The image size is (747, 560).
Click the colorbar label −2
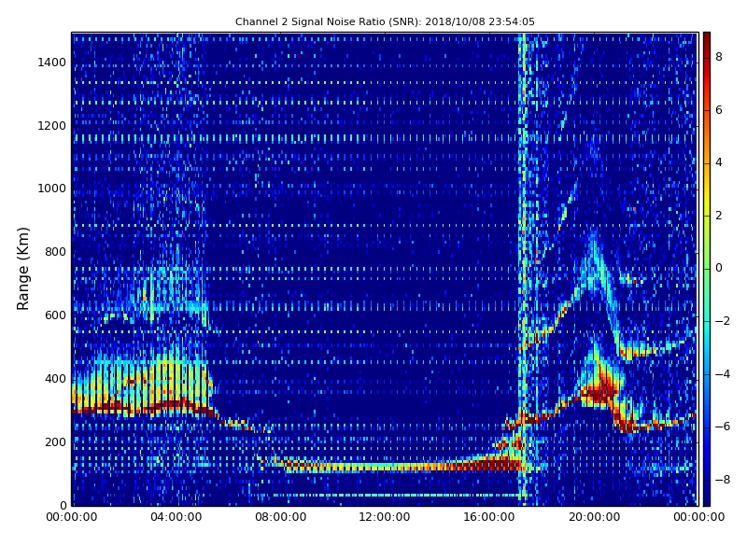723,321
